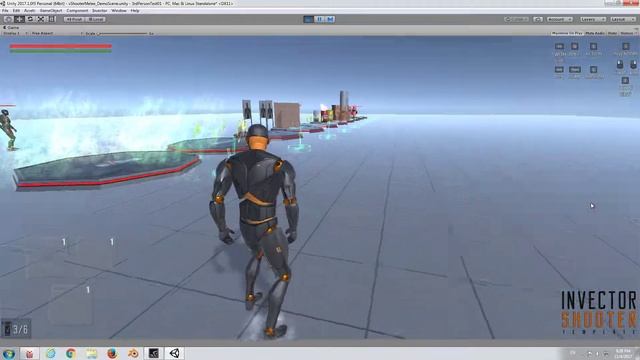
Task: Toggle the Stats overlay
Action: click(x=612, y=33)
